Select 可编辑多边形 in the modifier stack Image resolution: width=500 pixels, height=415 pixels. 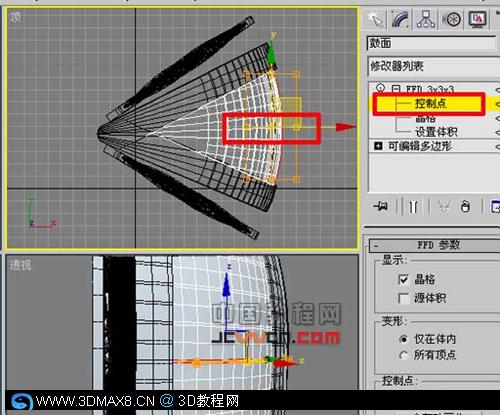420,146
